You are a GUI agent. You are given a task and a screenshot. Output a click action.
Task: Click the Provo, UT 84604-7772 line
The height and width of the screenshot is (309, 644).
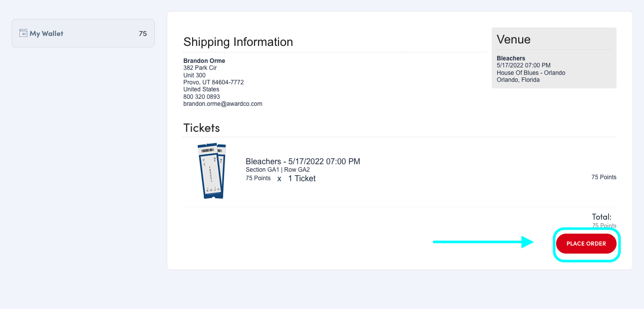[213, 82]
